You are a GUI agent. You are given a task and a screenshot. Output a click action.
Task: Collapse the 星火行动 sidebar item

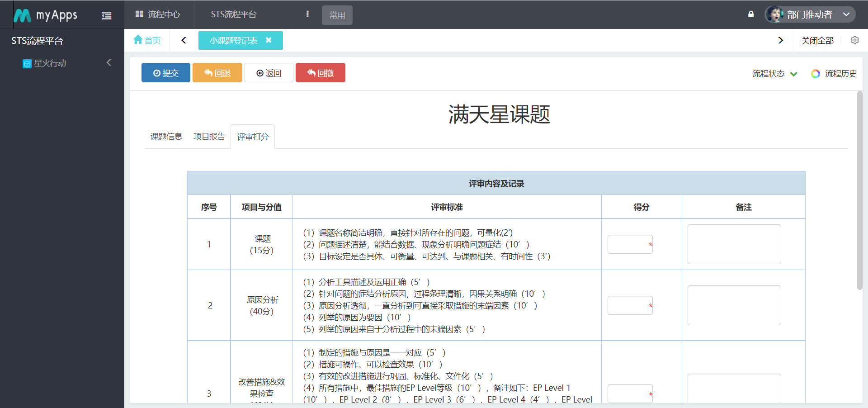click(108, 62)
